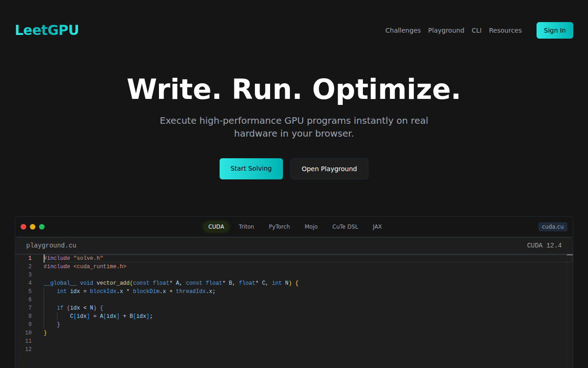
Task: Click the green window dot
Action: click(42, 227)
